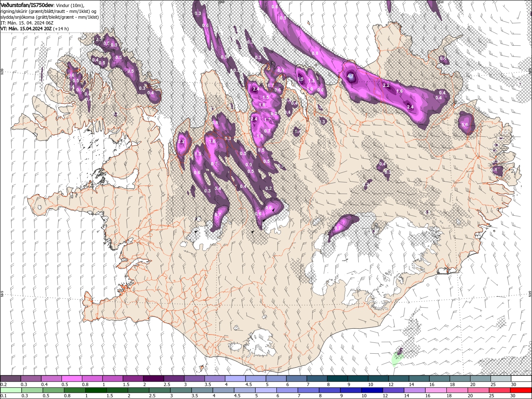Click the 3.5 snowfall value on the map
Screen dimensions: 532x399
tap(300, 79)
